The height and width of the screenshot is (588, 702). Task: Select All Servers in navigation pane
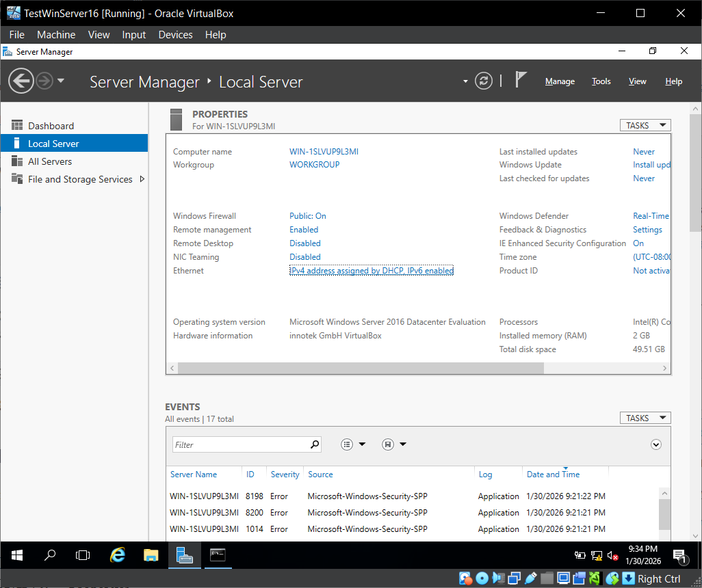click(x=49, y=161)
